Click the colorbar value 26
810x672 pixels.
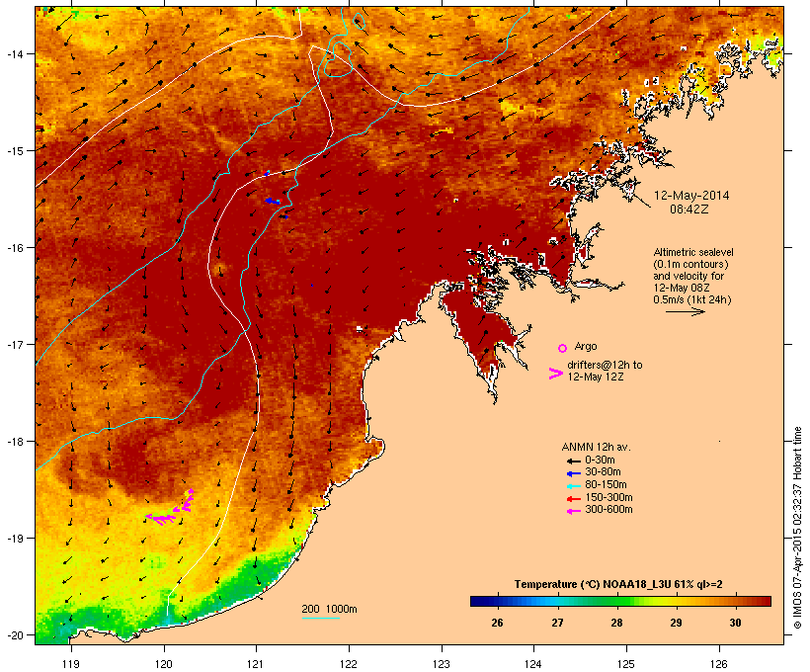[497, 623]
